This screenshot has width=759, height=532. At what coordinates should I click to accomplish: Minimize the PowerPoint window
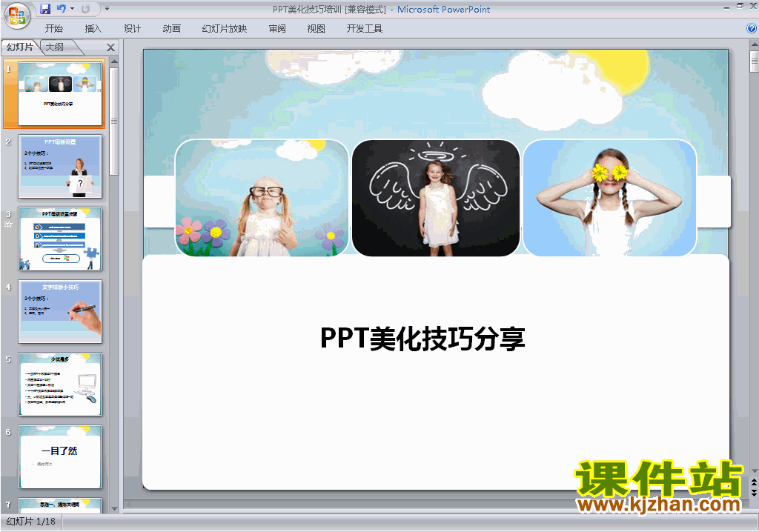point(726,7)
